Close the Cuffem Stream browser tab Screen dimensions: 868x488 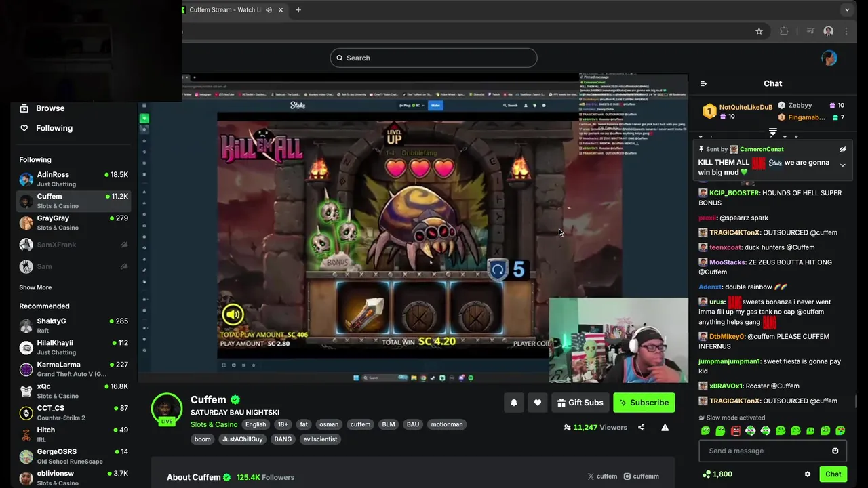click(x=281, y=10)
